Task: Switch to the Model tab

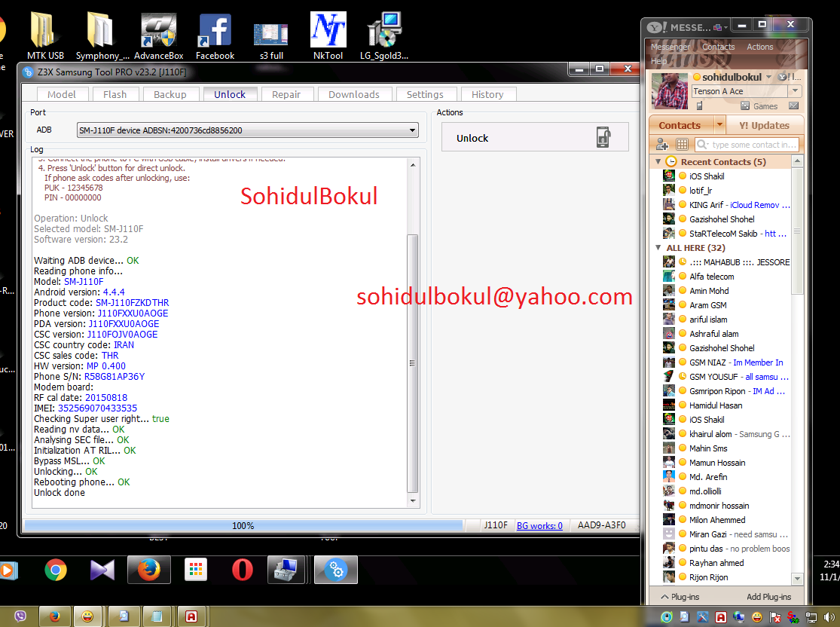Action: 62,94
